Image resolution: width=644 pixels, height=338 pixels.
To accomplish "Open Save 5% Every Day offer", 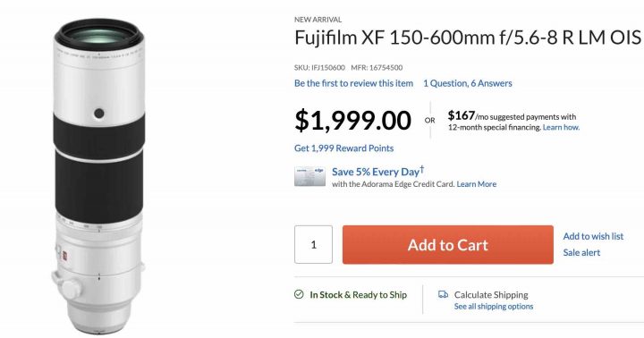I will click(377, 172).
